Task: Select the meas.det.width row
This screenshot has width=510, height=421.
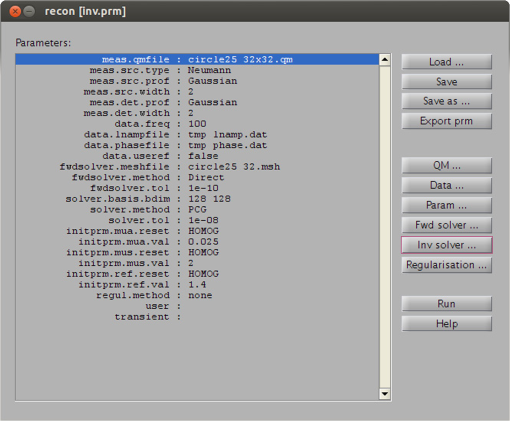Action: [x=197, y=113]
